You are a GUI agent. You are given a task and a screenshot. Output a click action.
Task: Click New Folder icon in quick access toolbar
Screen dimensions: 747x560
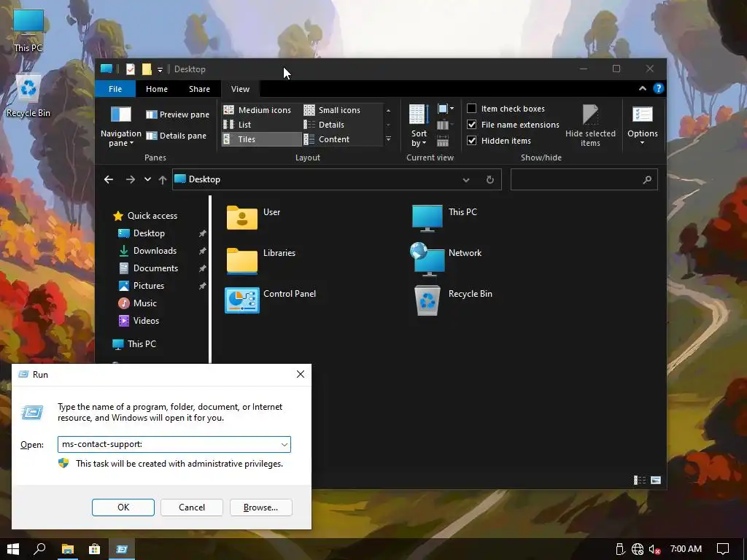tap(147, 69)
